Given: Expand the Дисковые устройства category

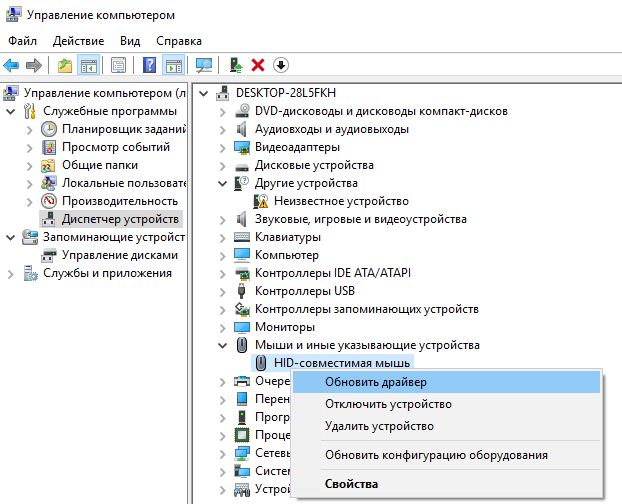Looking at the screenshot, I should point(223,166).
